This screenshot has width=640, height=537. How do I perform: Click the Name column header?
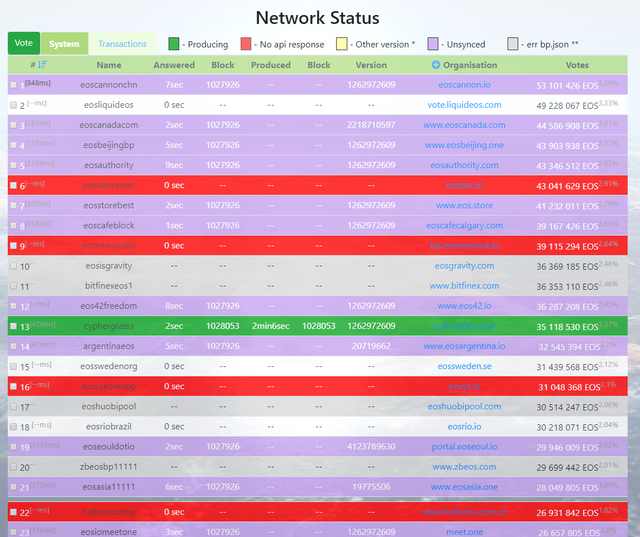109,65
